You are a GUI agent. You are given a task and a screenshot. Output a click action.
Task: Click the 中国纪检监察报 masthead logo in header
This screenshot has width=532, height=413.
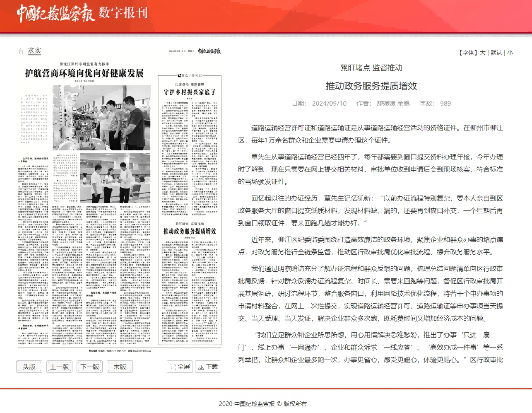[55, 13]
